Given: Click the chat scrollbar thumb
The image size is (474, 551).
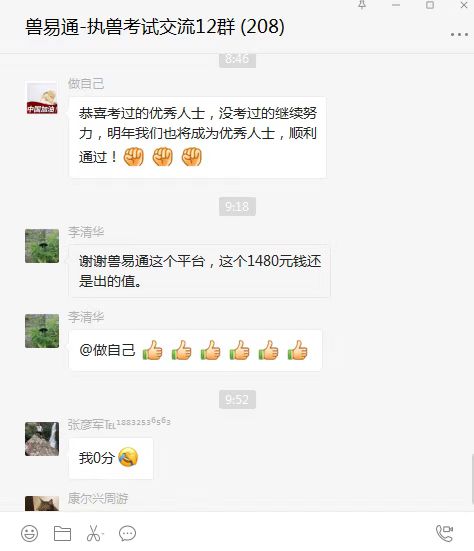Looking at the screenshot, I should click(472, 479).
